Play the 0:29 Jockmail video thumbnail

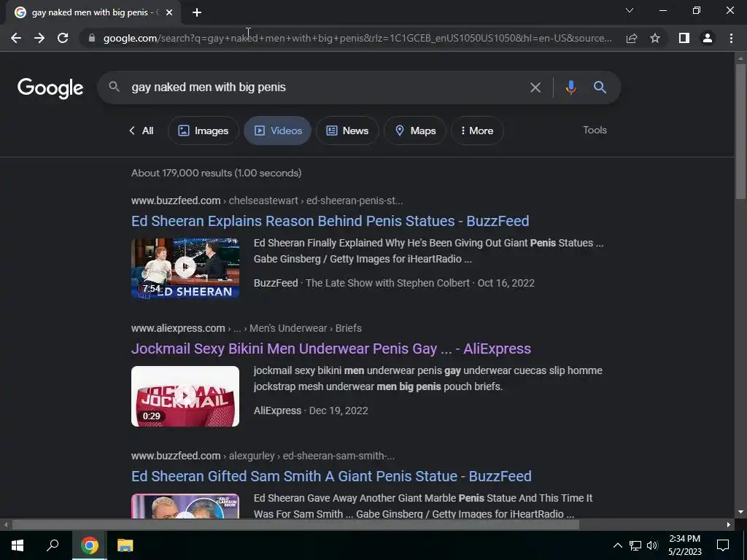185,396
